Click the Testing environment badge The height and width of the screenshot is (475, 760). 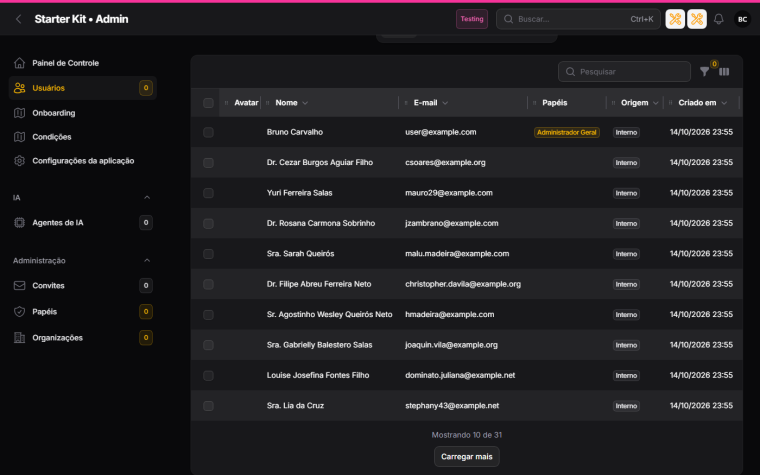point(472,19)
